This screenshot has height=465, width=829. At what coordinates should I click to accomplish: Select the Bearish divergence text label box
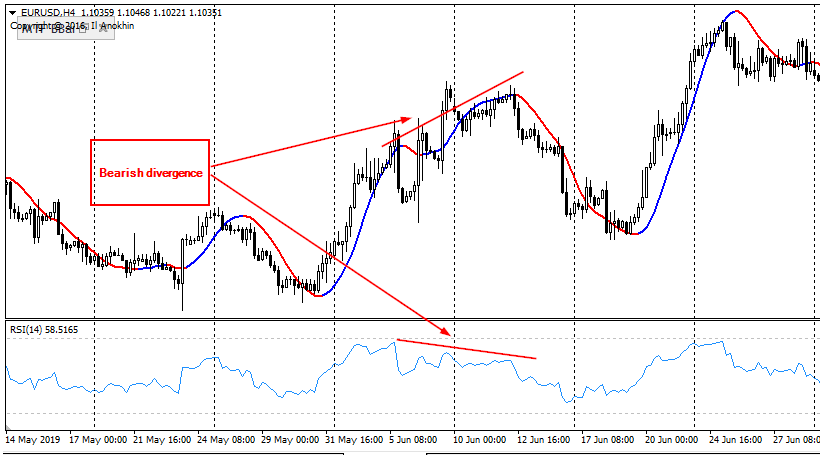[x=150, y=173]
